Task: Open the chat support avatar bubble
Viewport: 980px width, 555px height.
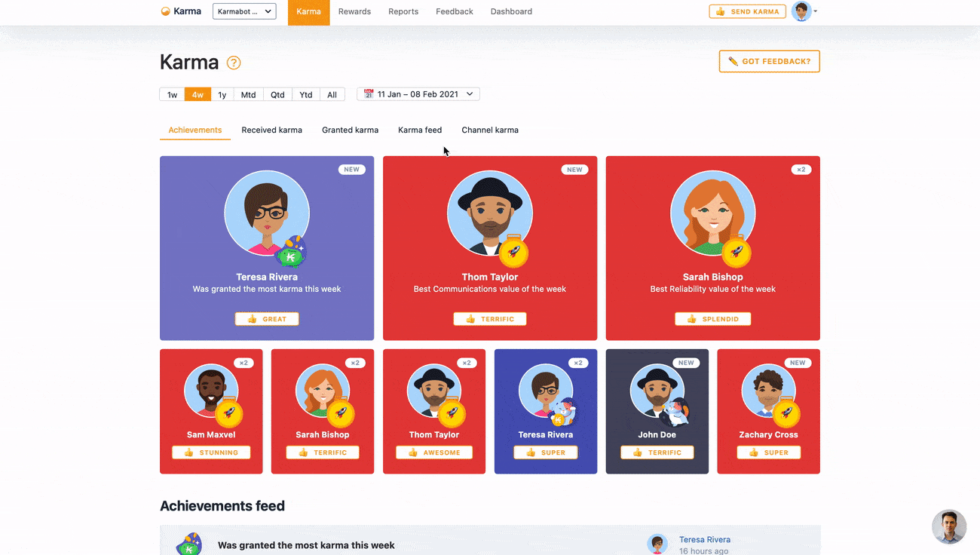Action: [x=949, y=526]
